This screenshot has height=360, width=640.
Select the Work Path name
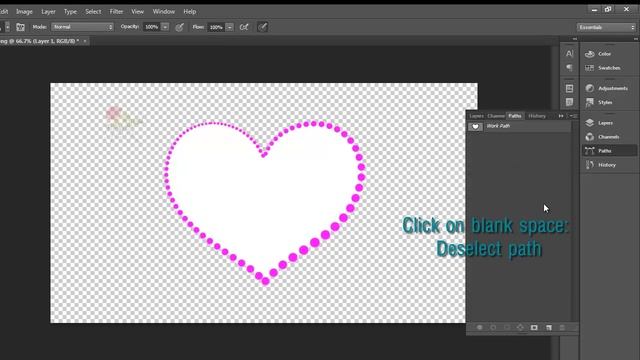coord(498,126)
